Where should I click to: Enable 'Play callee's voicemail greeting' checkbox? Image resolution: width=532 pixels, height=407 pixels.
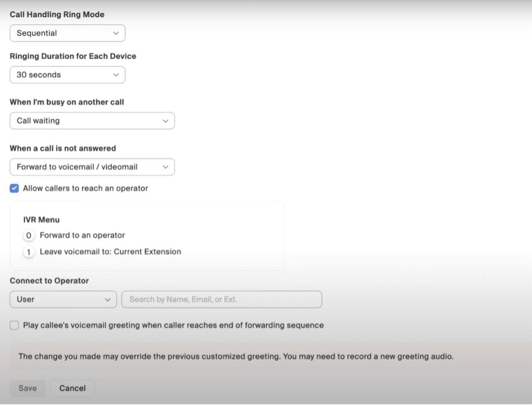click(15, 325)
